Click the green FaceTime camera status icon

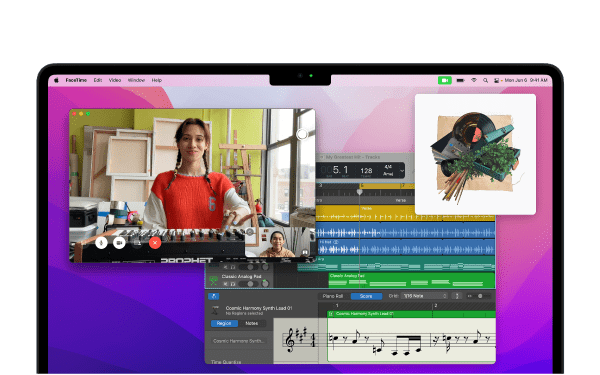click(445, 80)
